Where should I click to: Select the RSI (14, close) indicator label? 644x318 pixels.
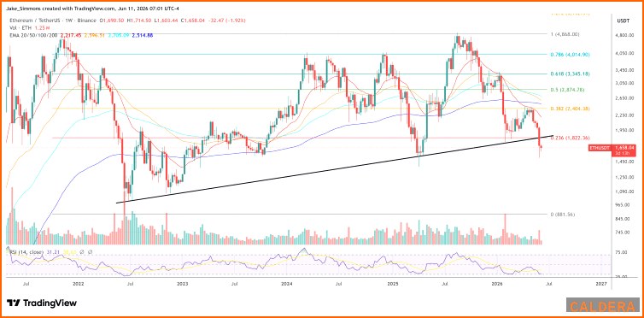(26, 251)
